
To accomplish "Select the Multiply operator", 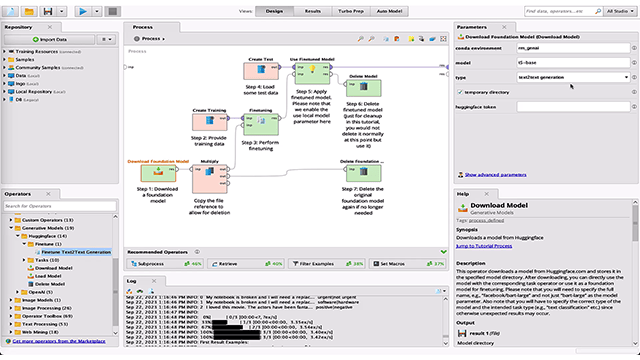I will click(x=209, y=179).
